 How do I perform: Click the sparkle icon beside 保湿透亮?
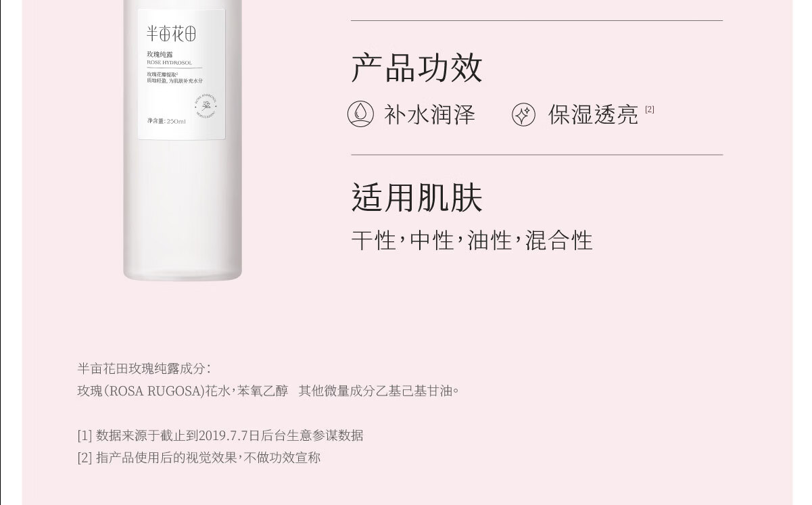point(523,114)
